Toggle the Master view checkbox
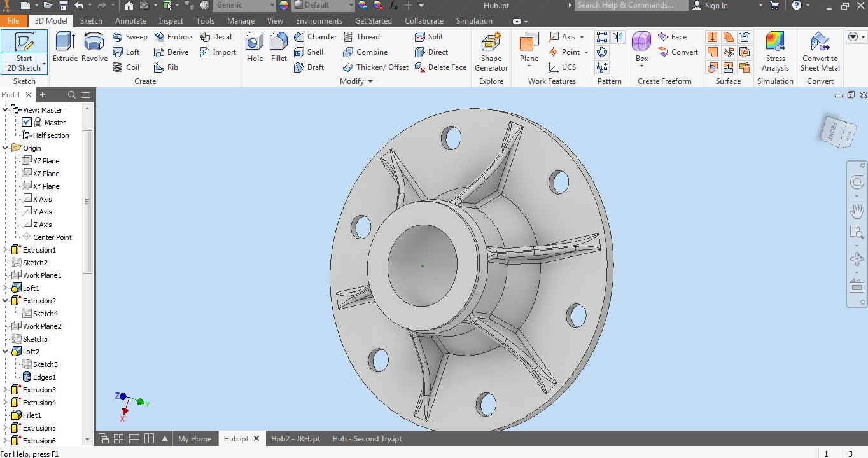This screenshot has width=868, height=458. coord(27,122)
